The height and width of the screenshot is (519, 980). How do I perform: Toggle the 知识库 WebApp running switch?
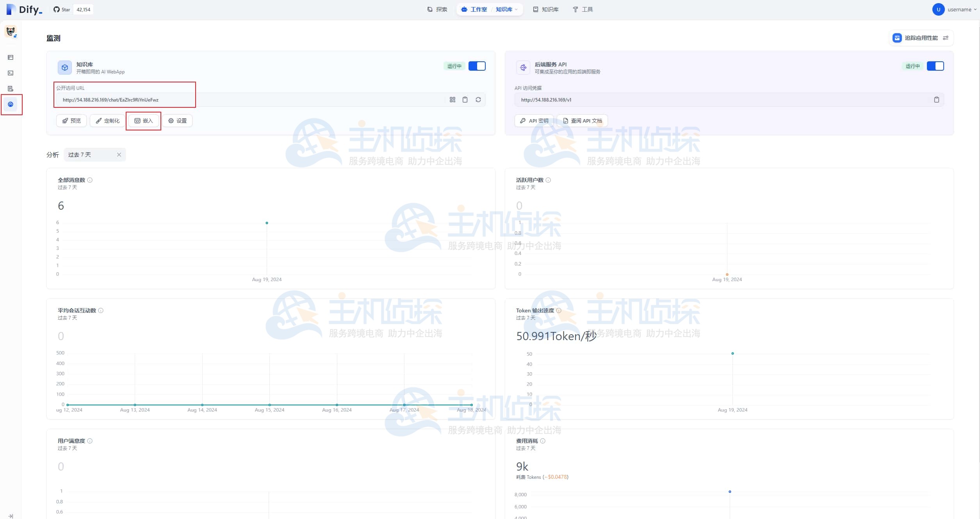(477, 66)
